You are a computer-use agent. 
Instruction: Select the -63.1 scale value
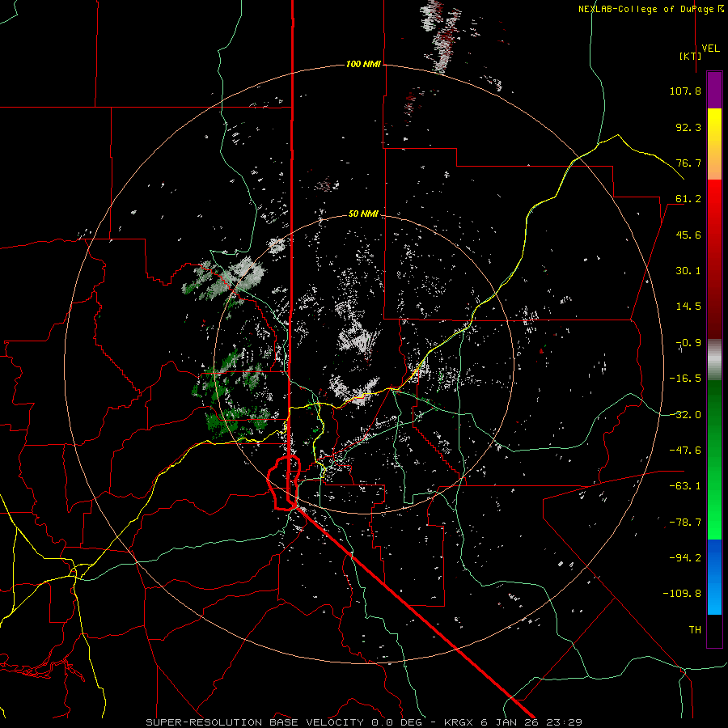(685, 486)
